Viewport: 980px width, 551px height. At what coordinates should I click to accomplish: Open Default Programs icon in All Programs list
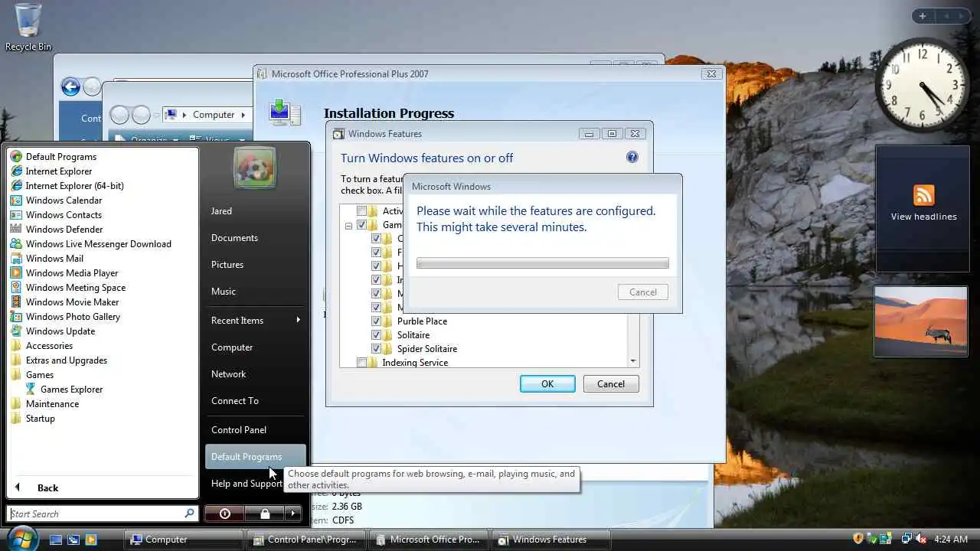pos(16,157)
